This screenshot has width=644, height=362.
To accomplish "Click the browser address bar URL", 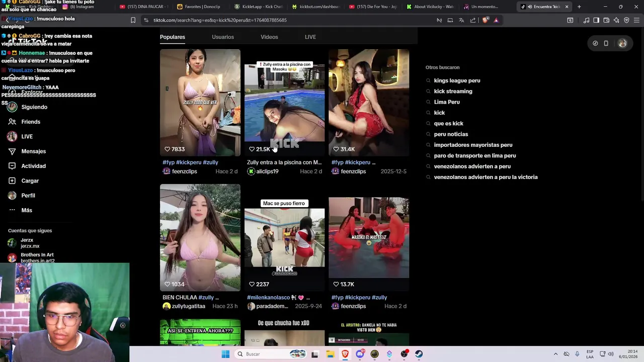I will point(220,20).
